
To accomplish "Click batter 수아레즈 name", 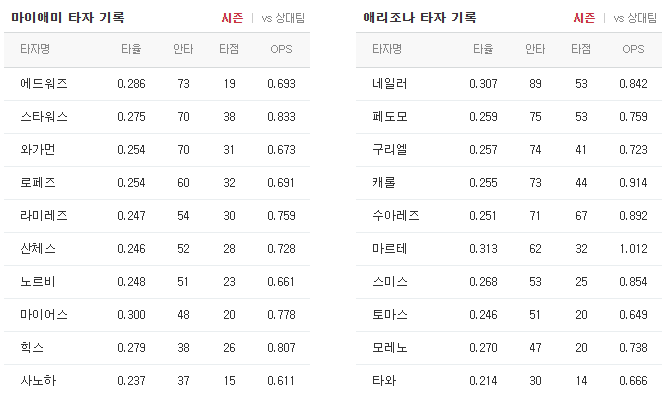I will (396, 215).
